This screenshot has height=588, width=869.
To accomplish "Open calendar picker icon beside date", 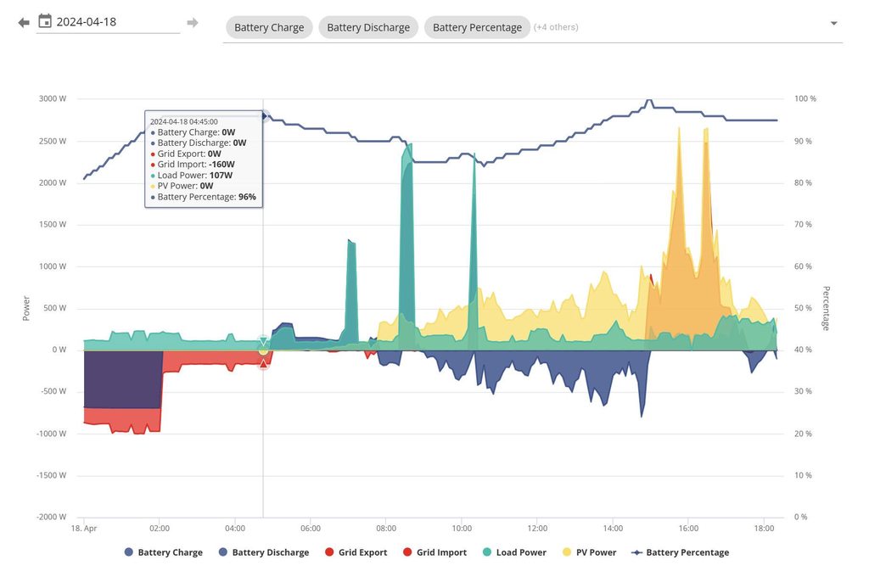I will pyautogui.click(x=45, y=21).
